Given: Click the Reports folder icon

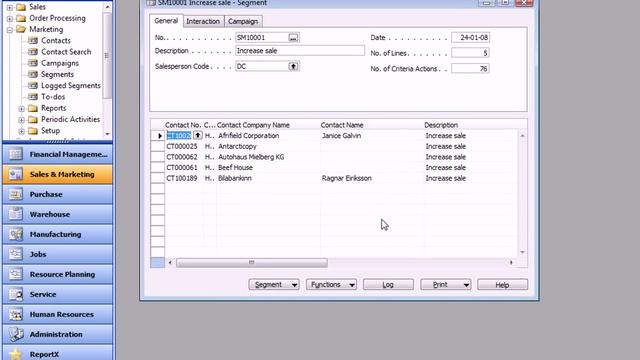Looking at the screenshot, I should [x=33, y=108].
